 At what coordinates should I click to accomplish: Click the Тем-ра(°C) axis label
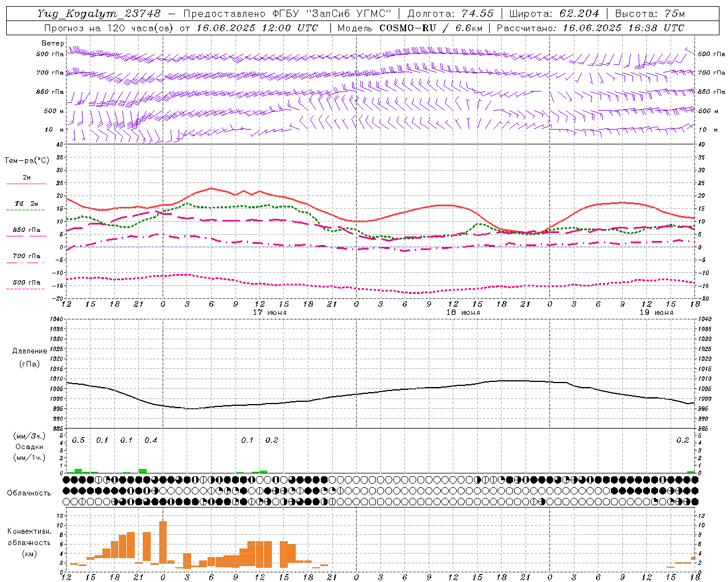click(27, 161)
